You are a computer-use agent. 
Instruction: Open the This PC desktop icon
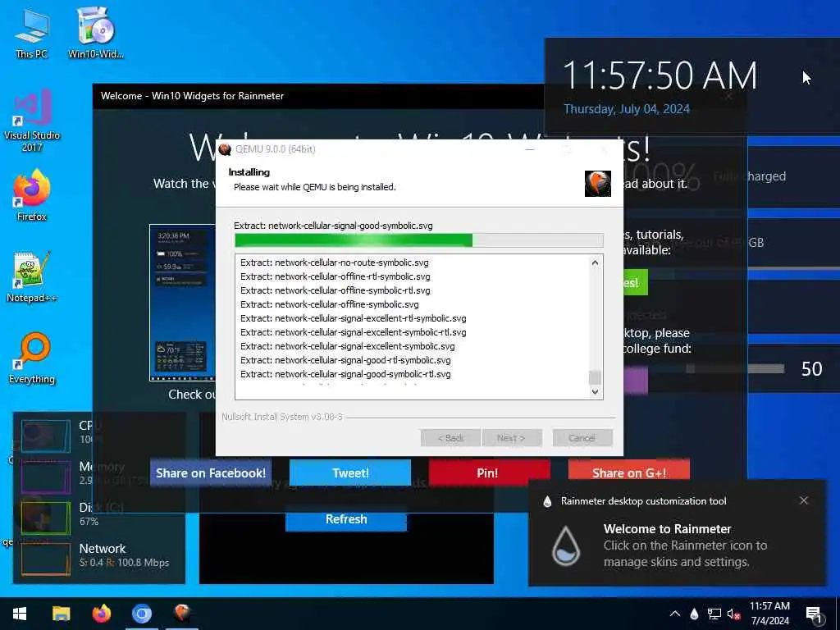tap(32, 33)
